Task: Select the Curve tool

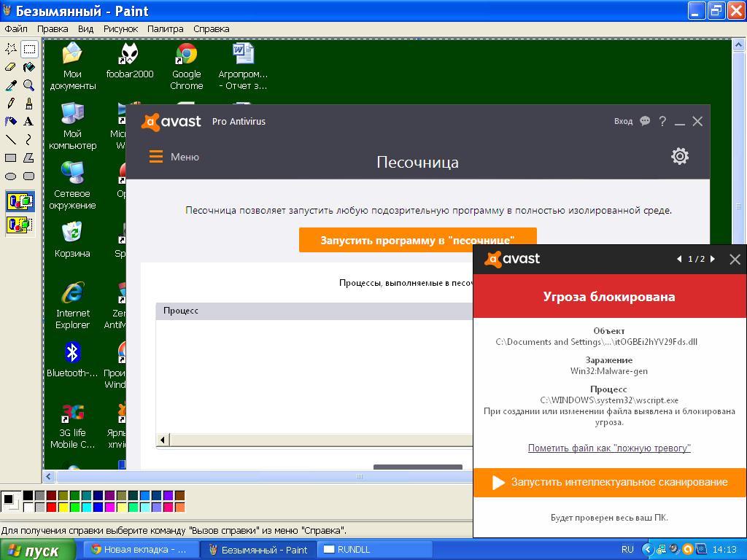Action: click(29, 139)
